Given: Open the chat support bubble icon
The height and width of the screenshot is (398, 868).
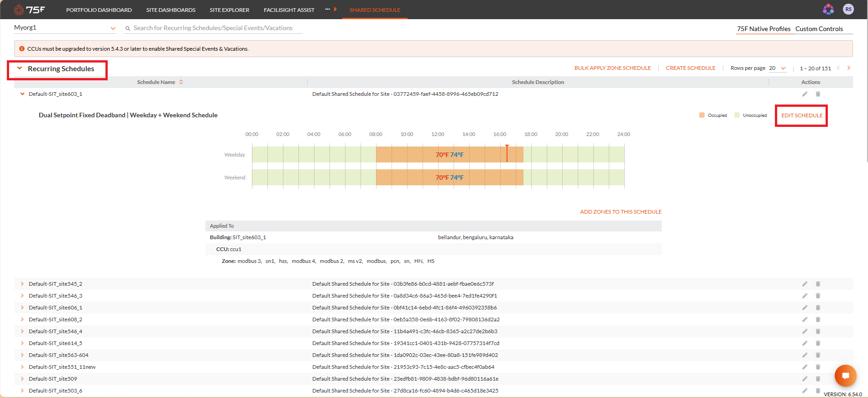Looking at the screenshot, I should point(845,376).
